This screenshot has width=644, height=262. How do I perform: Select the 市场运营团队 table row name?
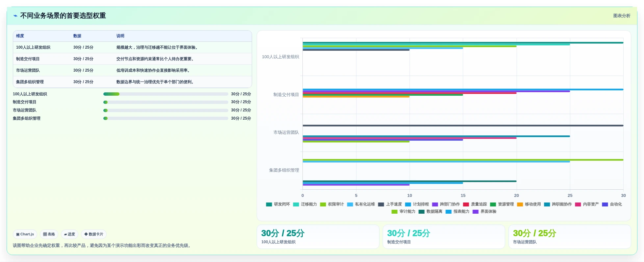[x=28, y=70]
